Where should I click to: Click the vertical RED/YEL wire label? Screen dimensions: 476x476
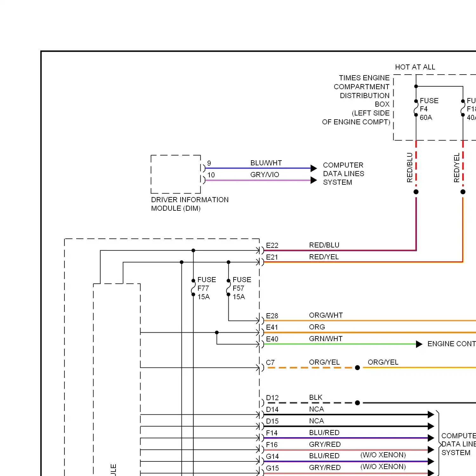[x=457, y=168]
